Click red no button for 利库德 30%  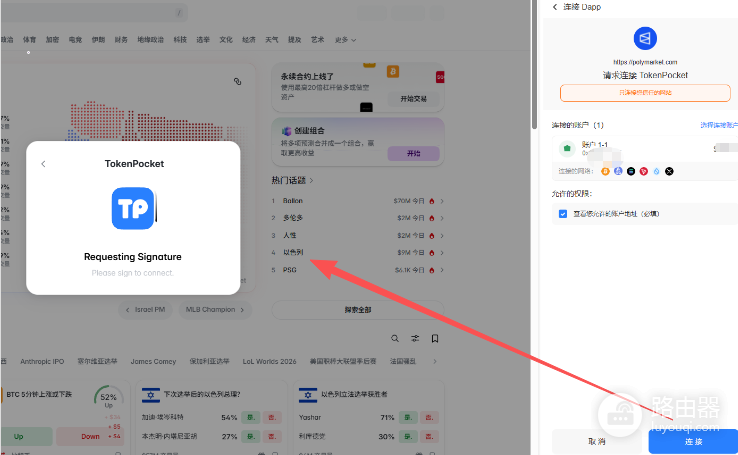click(429, 436)
